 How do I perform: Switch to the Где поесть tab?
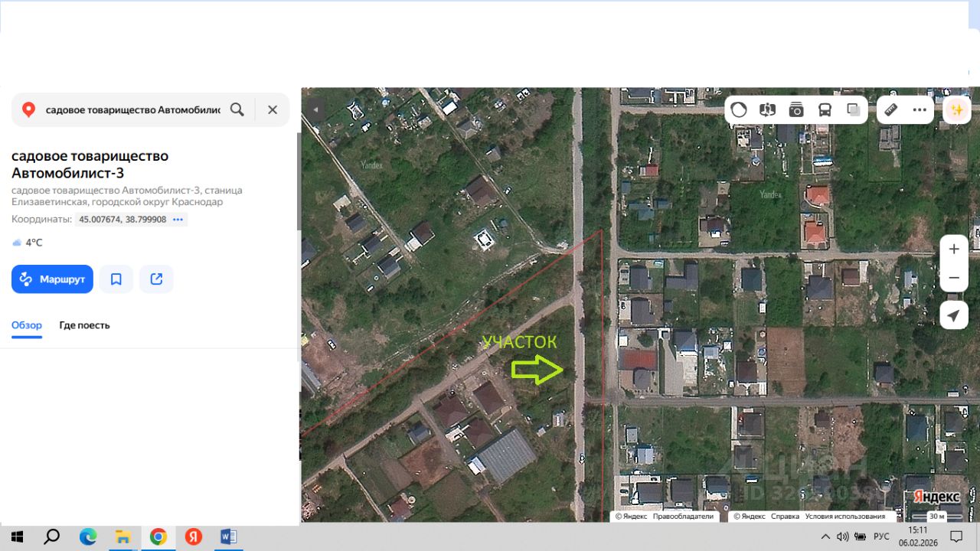pos(84,325)
